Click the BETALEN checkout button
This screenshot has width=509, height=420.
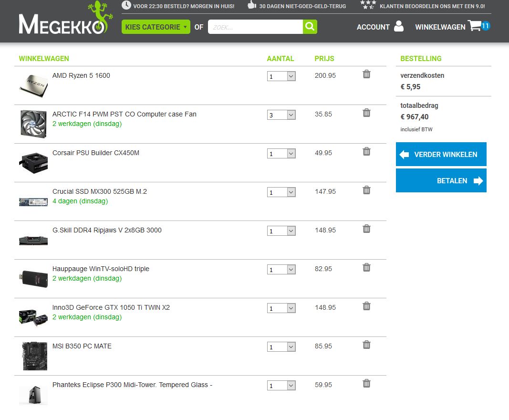pyautogui.click(x=441, y=180)
